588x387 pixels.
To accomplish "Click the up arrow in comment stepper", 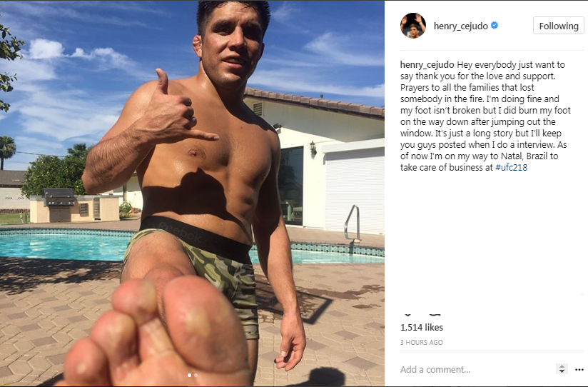I will 562,367.
